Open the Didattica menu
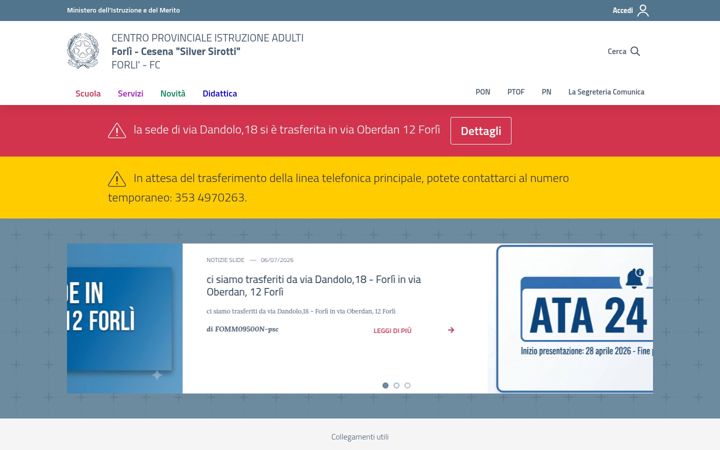This screenshot has width=720, height=450. tap(219, 93)
